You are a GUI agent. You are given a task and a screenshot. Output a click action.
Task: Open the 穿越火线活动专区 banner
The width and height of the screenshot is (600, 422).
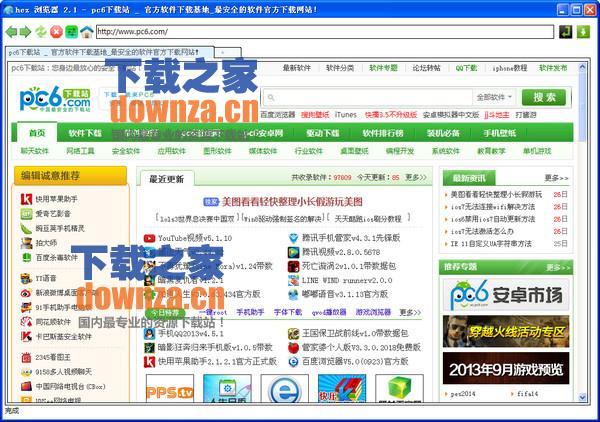click(506, 331)
